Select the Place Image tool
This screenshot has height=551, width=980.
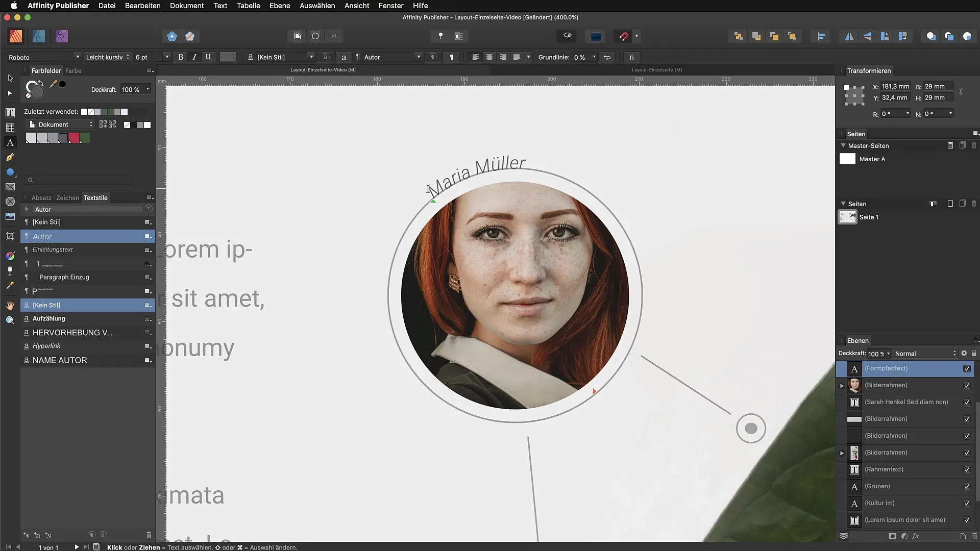10,216
